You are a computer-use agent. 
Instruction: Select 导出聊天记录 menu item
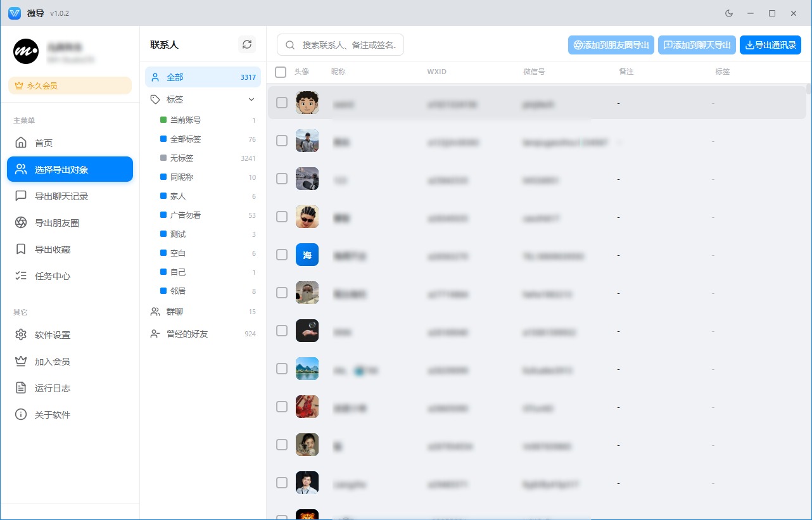point(70,196)
